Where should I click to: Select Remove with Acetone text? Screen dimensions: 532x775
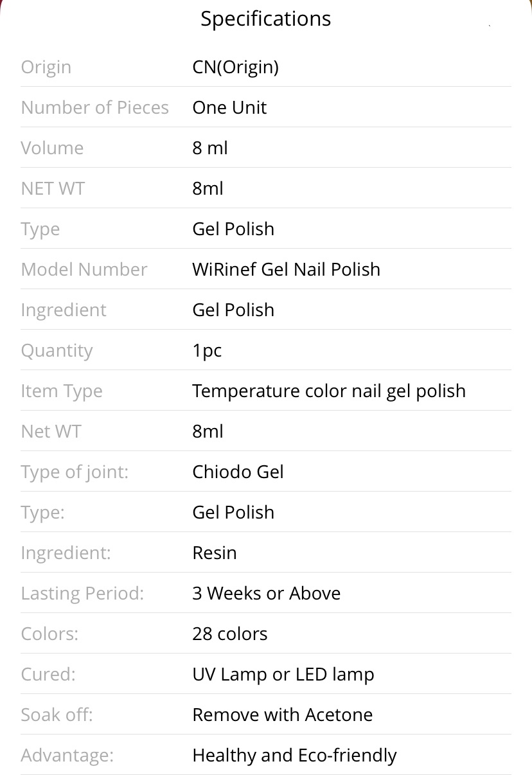(282, 715)
